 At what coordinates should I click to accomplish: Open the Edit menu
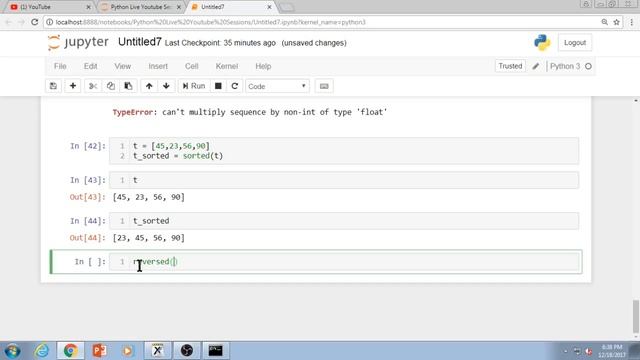(x=91, y=66)
